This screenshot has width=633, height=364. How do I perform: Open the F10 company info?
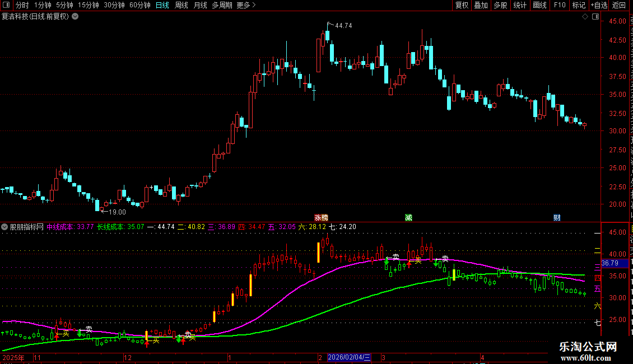click(560, 5)
